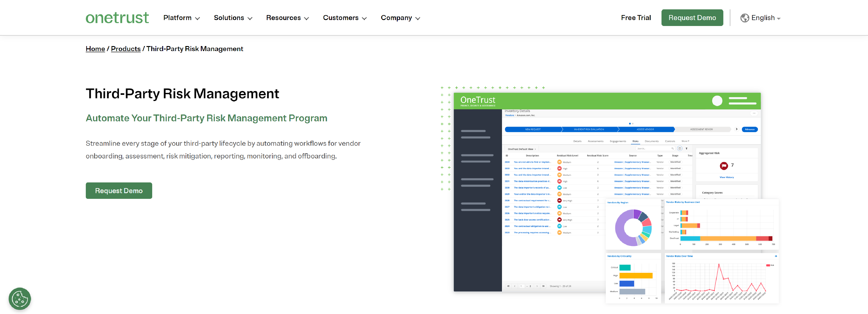Click the Free Trial link
Viewport: 868px width, 314px height.
(636, 18)
